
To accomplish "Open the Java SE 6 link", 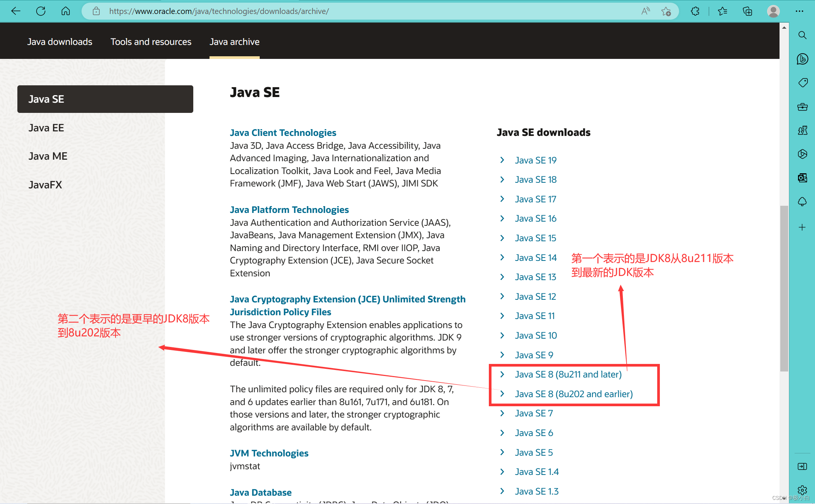I will pyautogui.click(x=534, y=433).
